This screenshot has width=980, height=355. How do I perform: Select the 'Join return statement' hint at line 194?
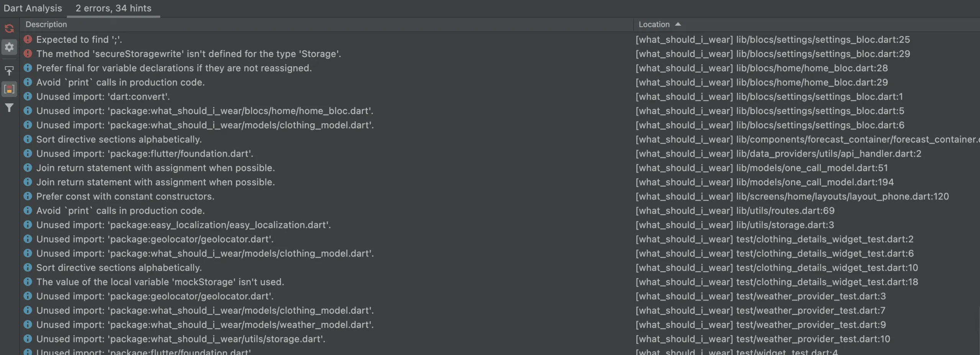(x=155, y=182)
